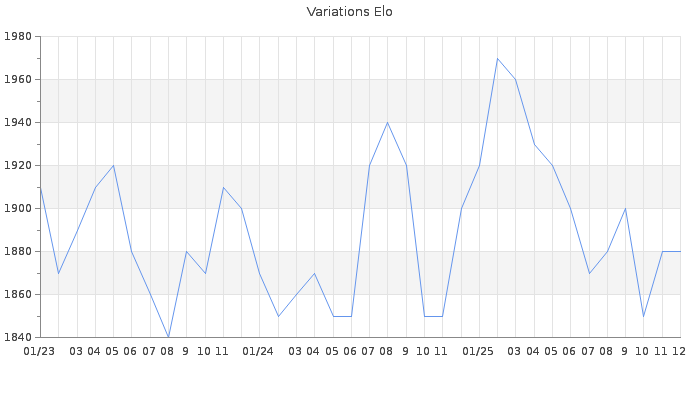Click the highest peak of the Elo line

coord(497,58)
